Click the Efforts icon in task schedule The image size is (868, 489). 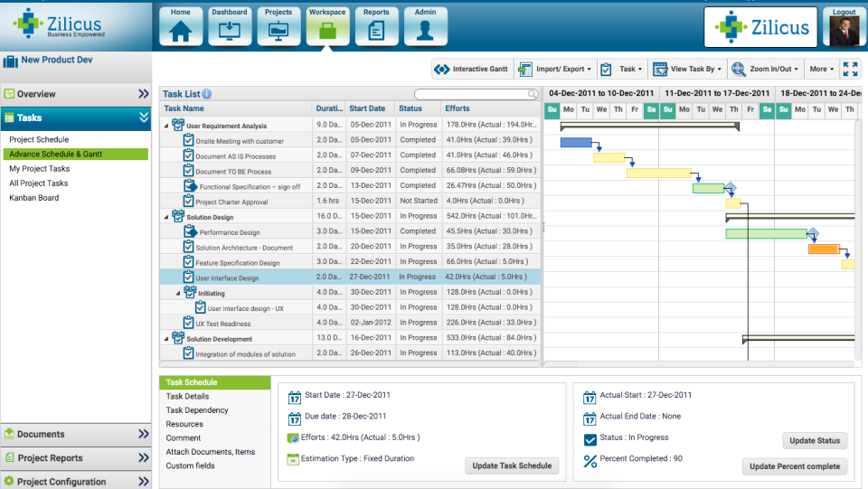click(x=293, y=438)
